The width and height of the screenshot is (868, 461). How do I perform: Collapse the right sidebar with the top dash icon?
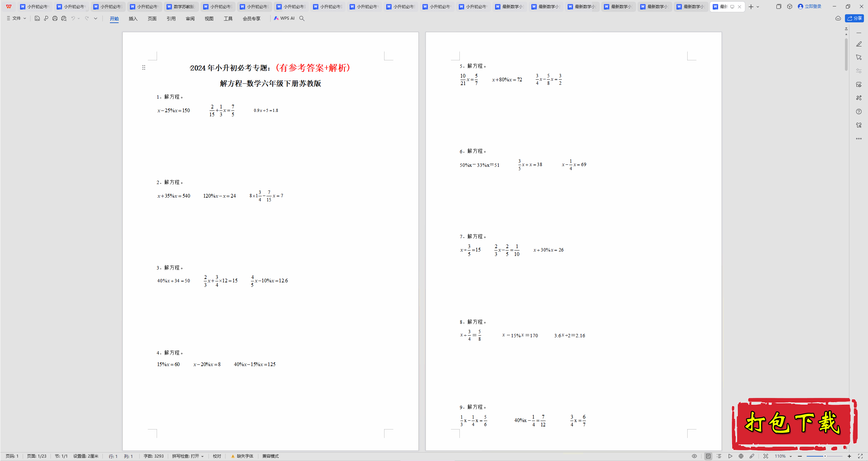pyautogui.click(x=859, y=33)
